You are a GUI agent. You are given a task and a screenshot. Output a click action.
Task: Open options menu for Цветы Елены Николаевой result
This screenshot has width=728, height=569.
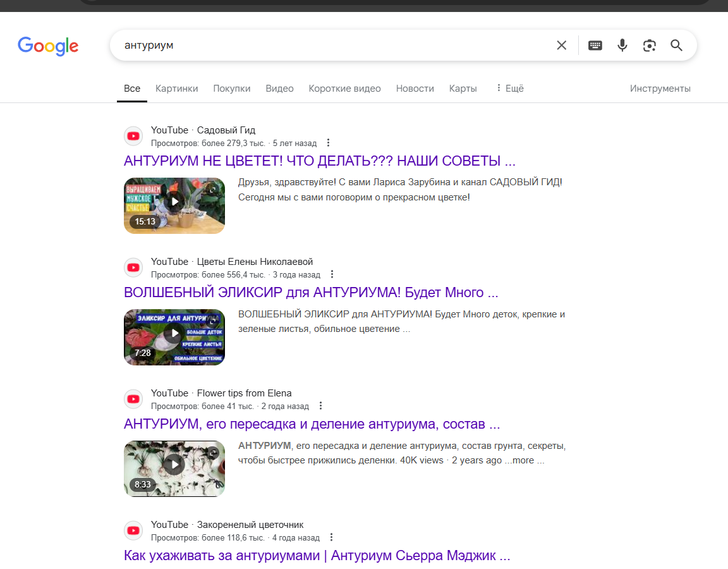pyautogui.click(x=332, y=274)
